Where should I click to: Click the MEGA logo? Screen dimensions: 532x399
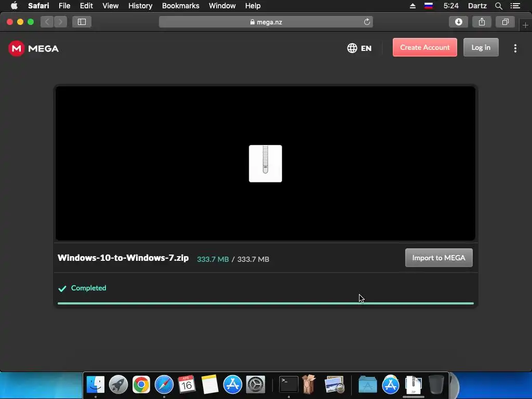pos(34,48)
